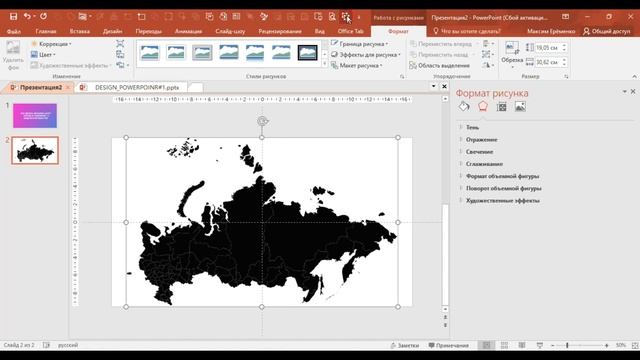This screenshot has width=640, height=360.
Task: Click Общий доступ share button
Action: point(607,31)
